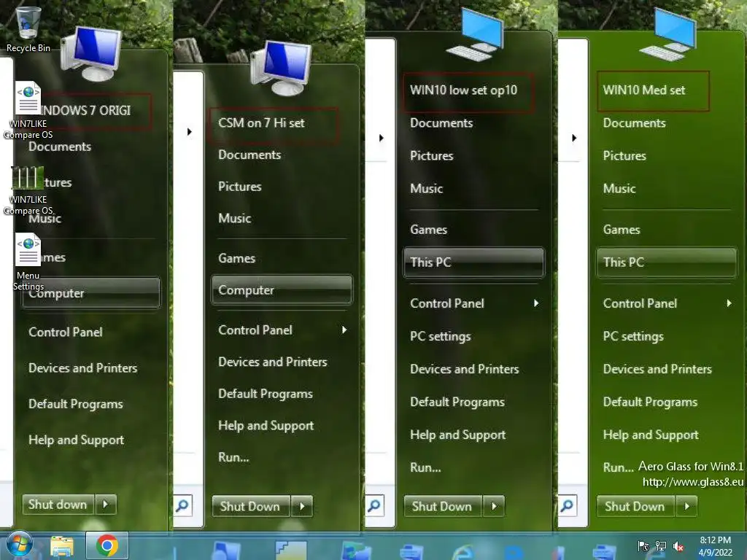
Task: Expand Control Panel submenu arrow in CSM on 7 menu
Action: click(344, 330)
